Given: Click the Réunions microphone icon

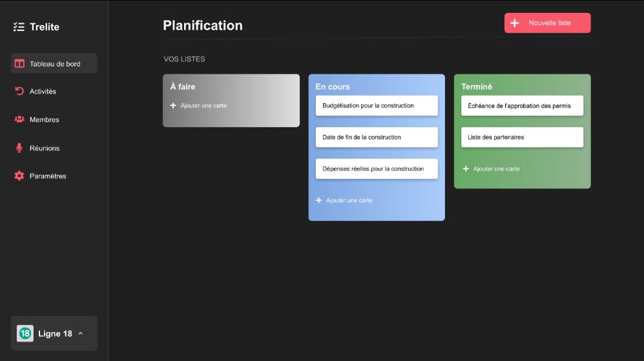Looking at the screenshot, I should pyautogui.click(x=19, y=148).
